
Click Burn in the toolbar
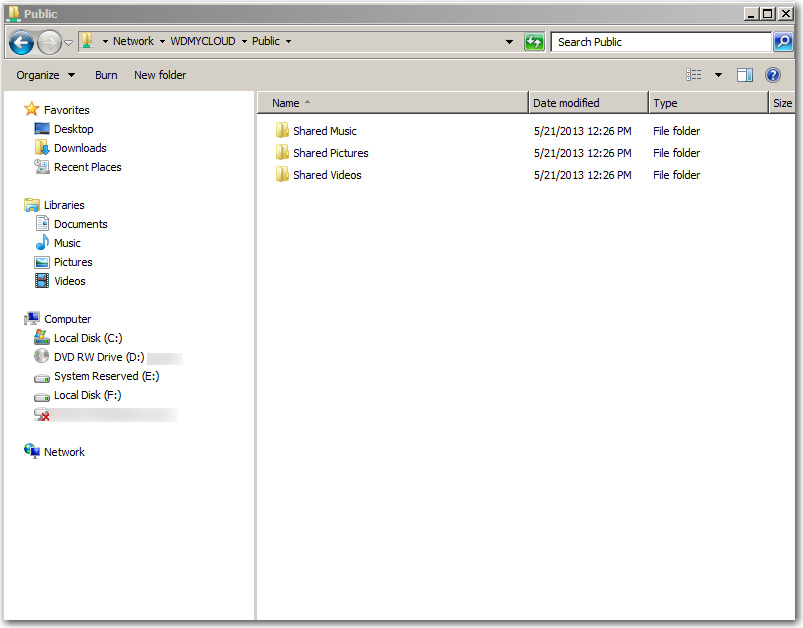coord(106,75)
